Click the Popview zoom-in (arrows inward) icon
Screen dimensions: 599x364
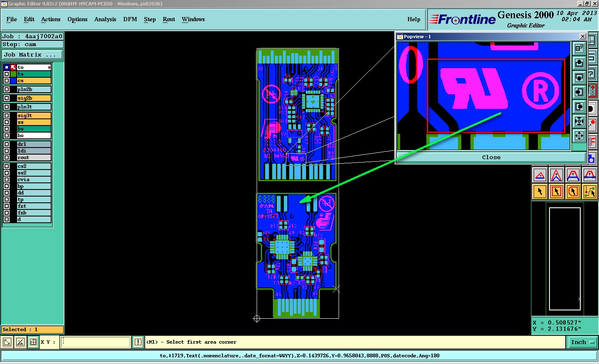point(579,121)
